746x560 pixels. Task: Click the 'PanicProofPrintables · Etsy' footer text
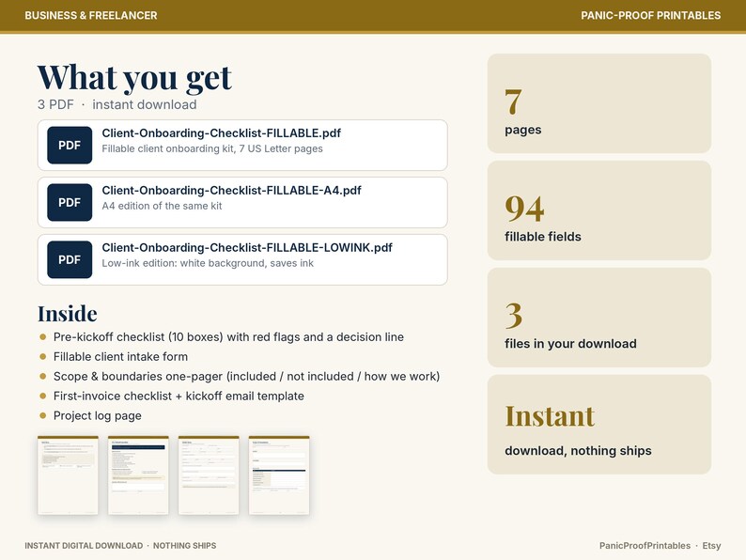660,546
